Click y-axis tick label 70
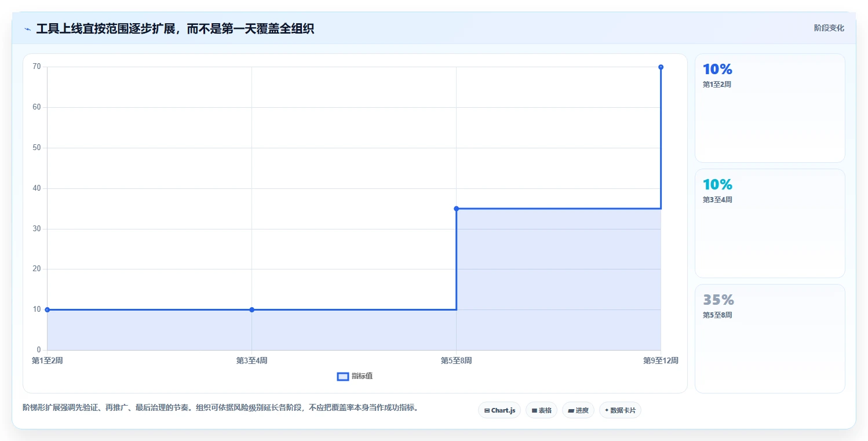Screen dimensions: 868x441 click(x=37, y=67)
